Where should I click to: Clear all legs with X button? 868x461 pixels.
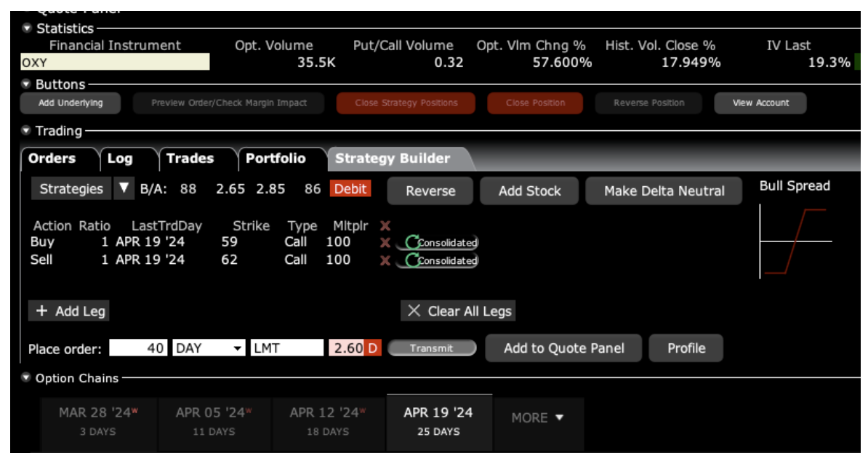458,311
